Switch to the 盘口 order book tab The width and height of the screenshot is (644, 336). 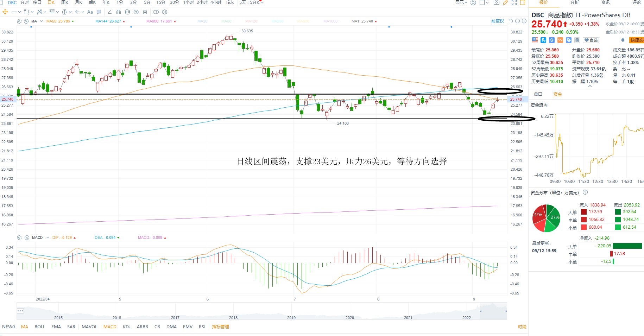coord(538,94)
